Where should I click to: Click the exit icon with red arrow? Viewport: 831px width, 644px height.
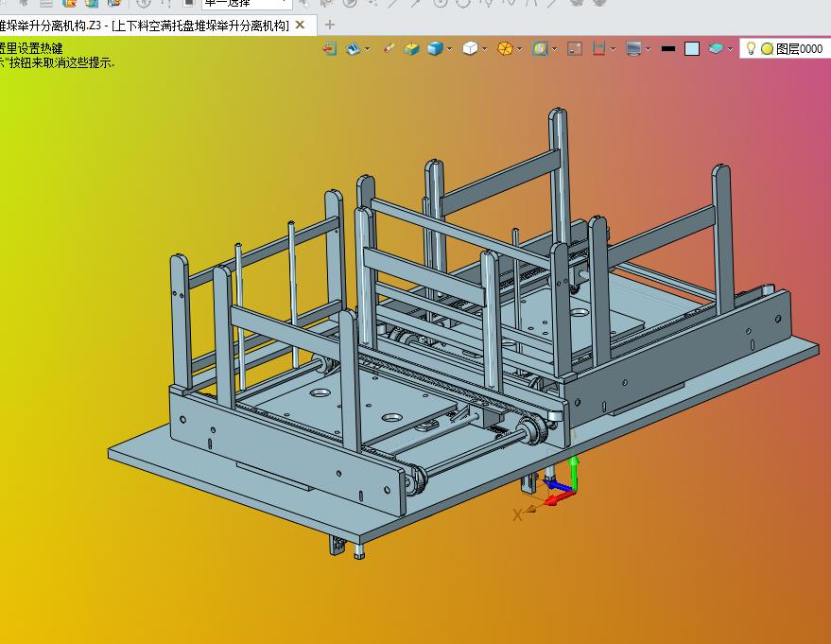click(x=330, y=49)
